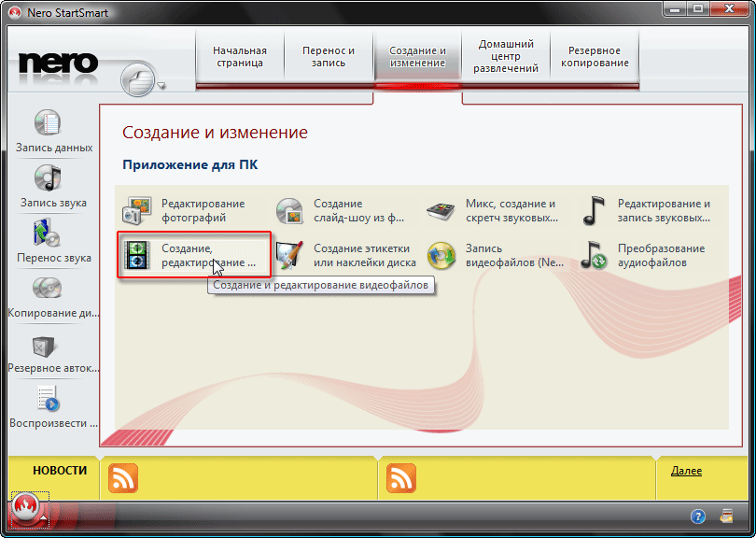Click the Запись видеофайлов (Ne... label
This screenshot has height=538, width=756.
click(x=514, y=256)
